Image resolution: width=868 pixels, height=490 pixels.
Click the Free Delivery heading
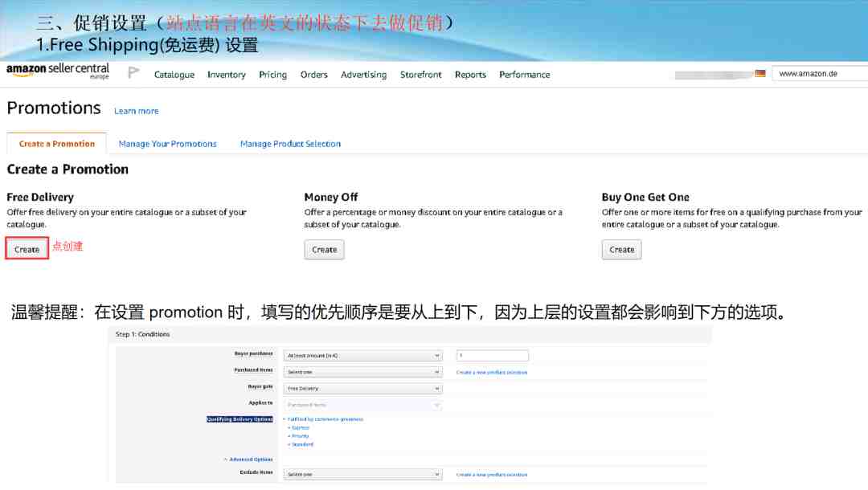click(x=40, y=198)
